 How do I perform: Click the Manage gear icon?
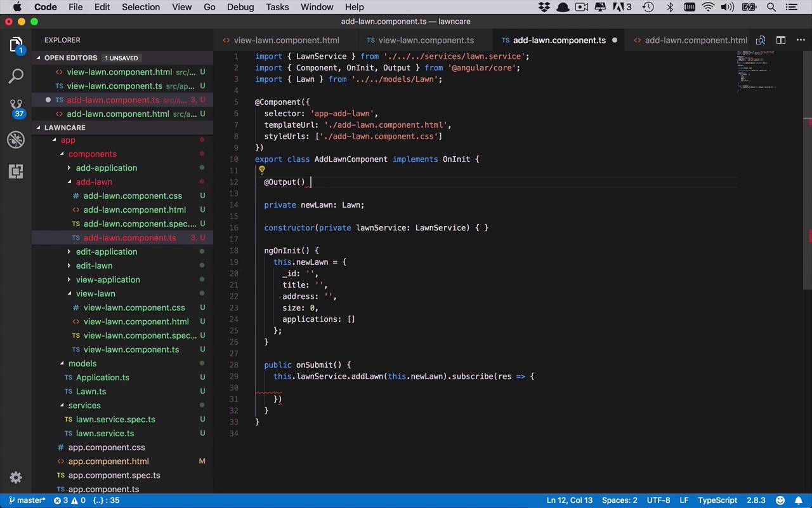16,478
